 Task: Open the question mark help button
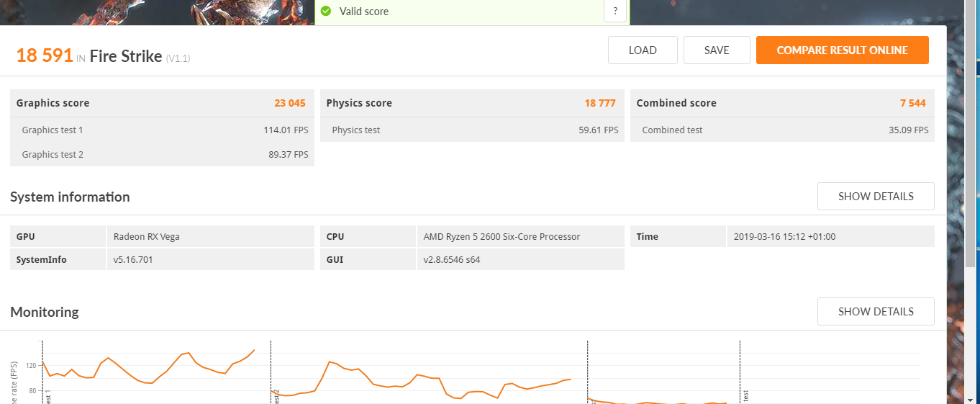(615, 12)
